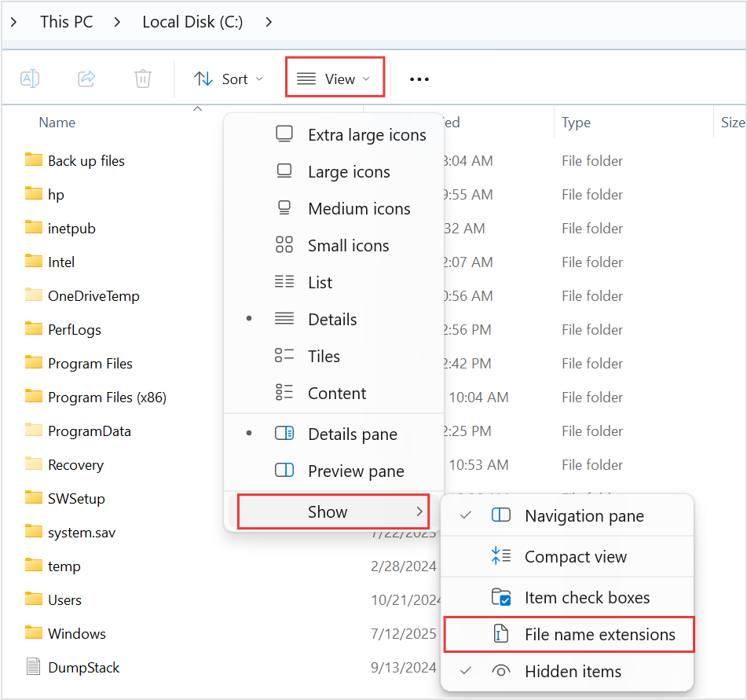Switch view to Large icons
Viewport: 747px width, 700px height.
(348, 171)
